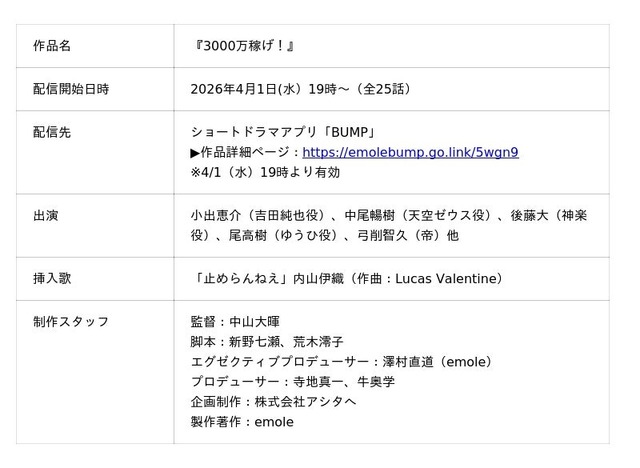Click the ▶作品詳細ページ label text
Screen dimensions: 640x468
point(243,153)
